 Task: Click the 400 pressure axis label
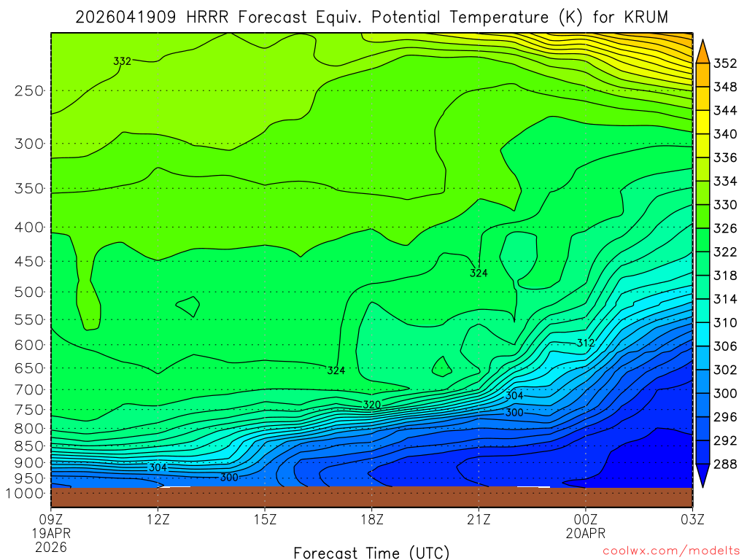click(29, 227)
